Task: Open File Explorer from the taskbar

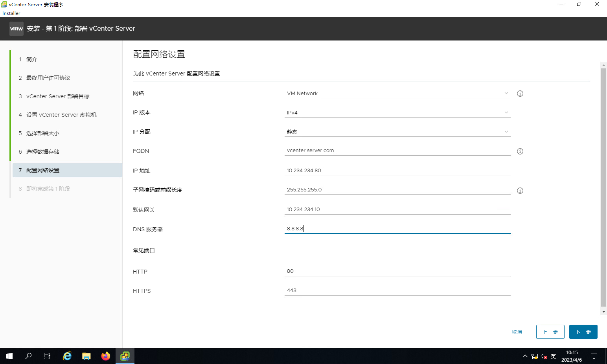Action: (86, 356)
